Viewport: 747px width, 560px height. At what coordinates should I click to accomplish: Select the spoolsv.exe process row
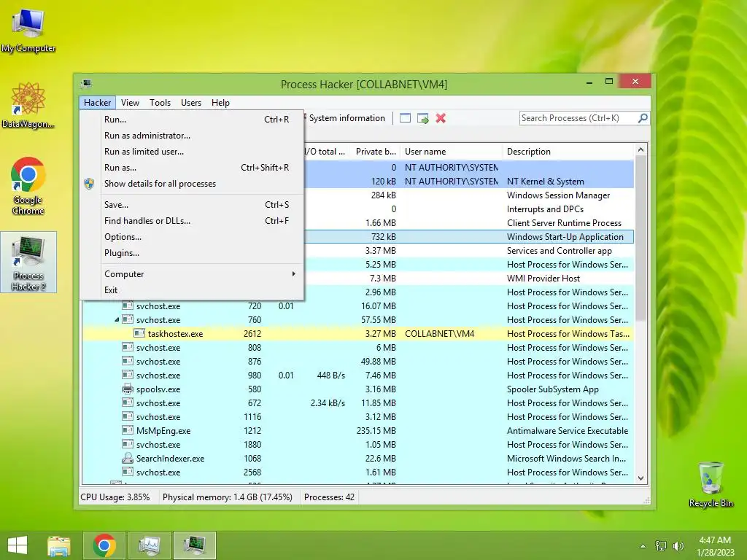pyautogui.click(x=358, y=389)
